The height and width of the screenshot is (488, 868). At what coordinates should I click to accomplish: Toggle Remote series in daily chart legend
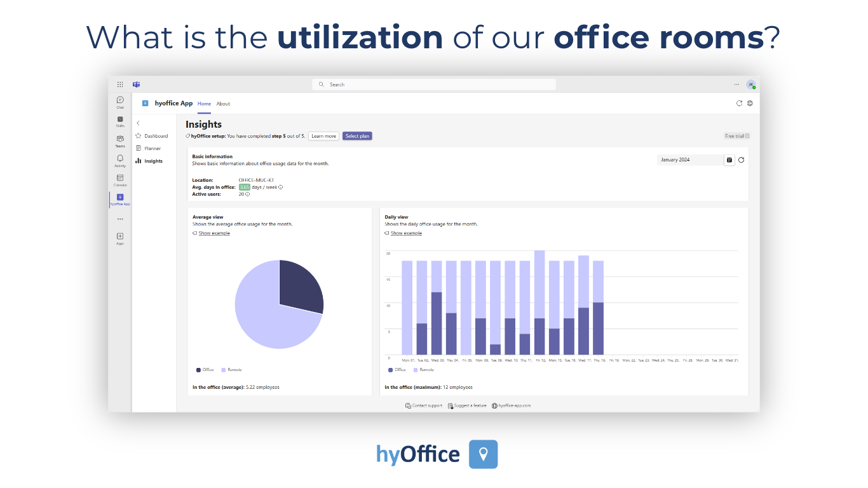tap(424, 370)
